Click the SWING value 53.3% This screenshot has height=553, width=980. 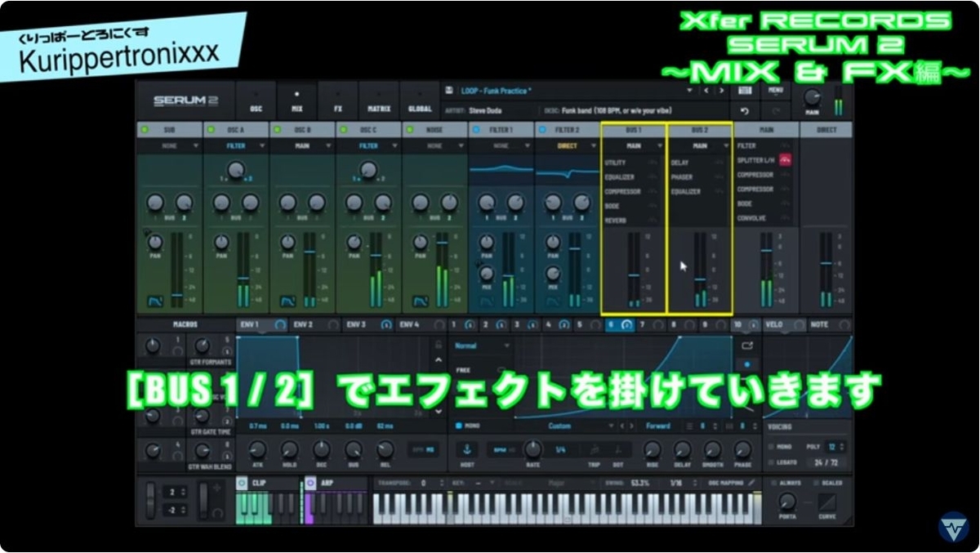click(x=639, y=483)
